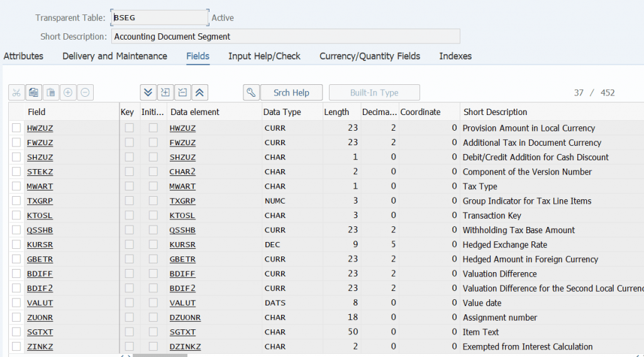Select row checkbox for KTOSL
Image resolution: width=644 pixels, height=357 pixels.
16,216
